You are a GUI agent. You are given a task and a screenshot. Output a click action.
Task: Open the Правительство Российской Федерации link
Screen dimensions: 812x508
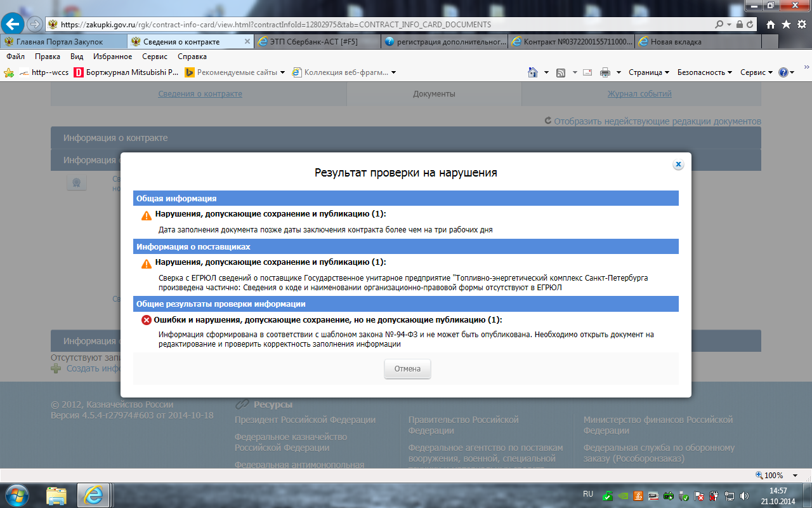(x=463, y=425)
